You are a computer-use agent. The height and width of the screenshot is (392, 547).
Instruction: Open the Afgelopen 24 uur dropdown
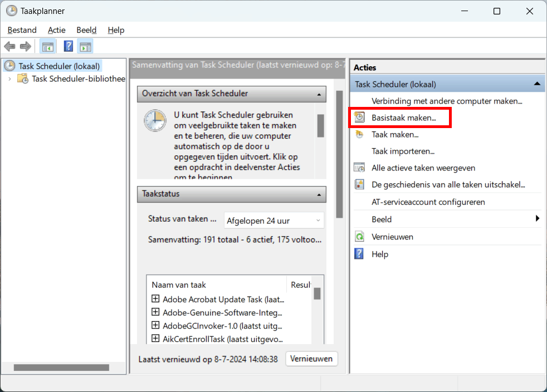[273, 220]
